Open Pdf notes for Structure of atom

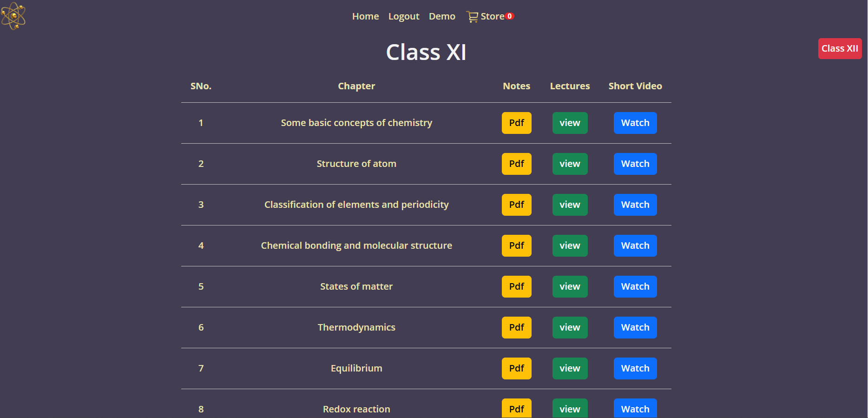point(516,164)
